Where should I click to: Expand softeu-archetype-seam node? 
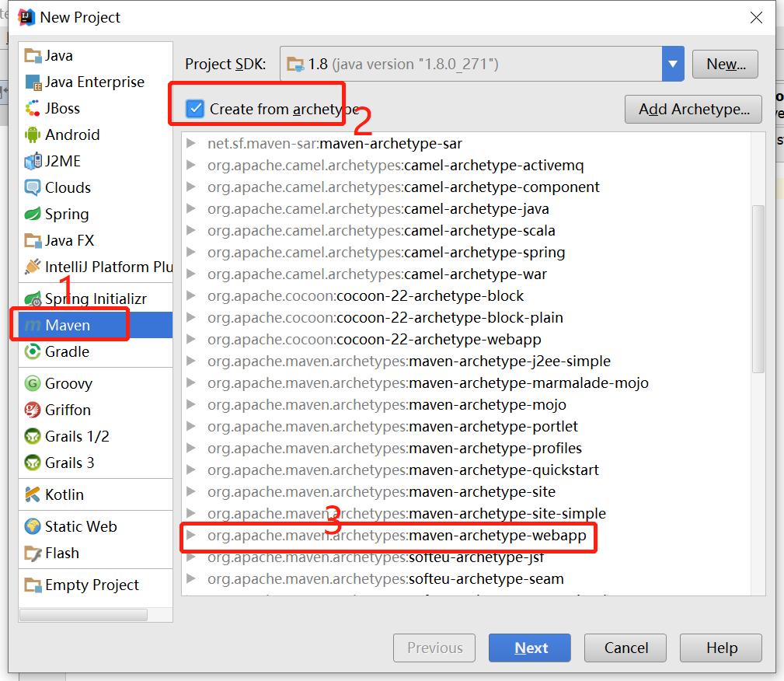click(190, 579)
